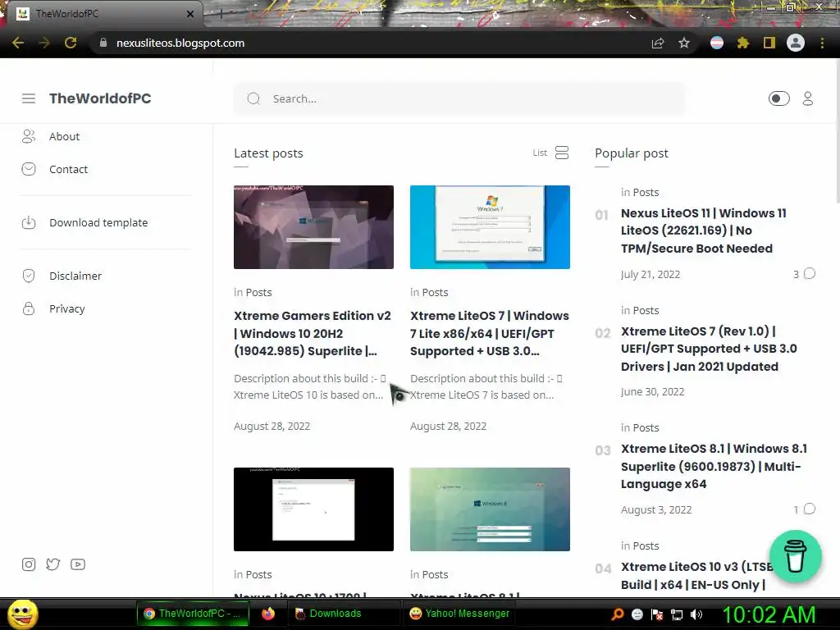
Task: Close the TheWorldofPC browser tab
Action: pyautogui.click(x=190, y=14)
